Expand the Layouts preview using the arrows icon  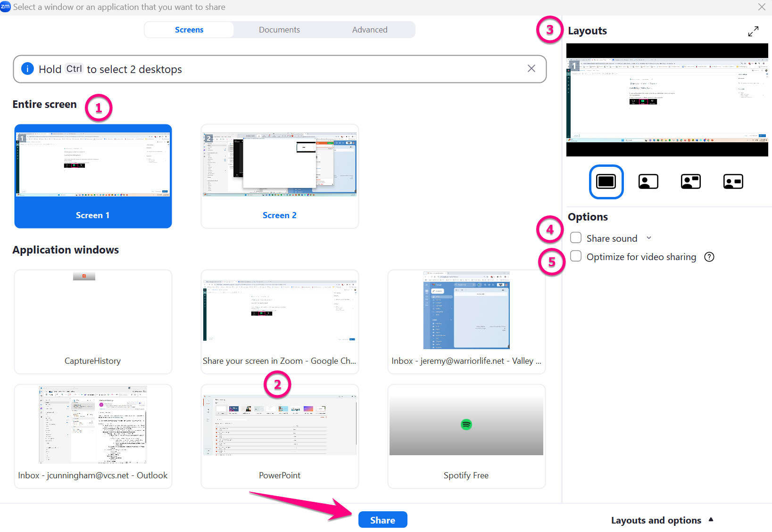pyautogui.click(x=753, y=31)
